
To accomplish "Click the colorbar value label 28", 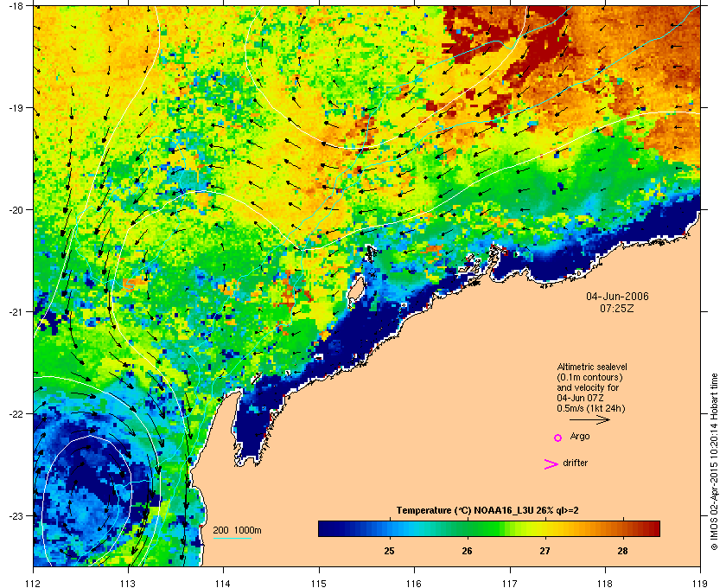I will click(622, 551).
